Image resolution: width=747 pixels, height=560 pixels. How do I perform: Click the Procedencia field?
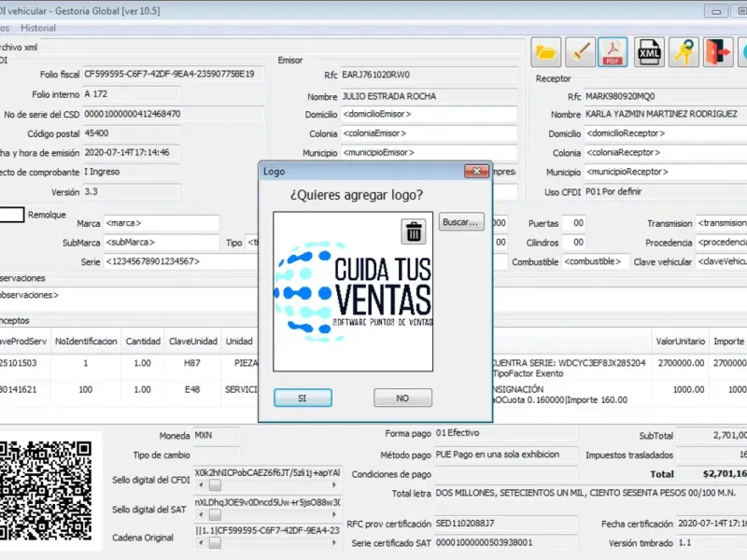tap(721, 243)
